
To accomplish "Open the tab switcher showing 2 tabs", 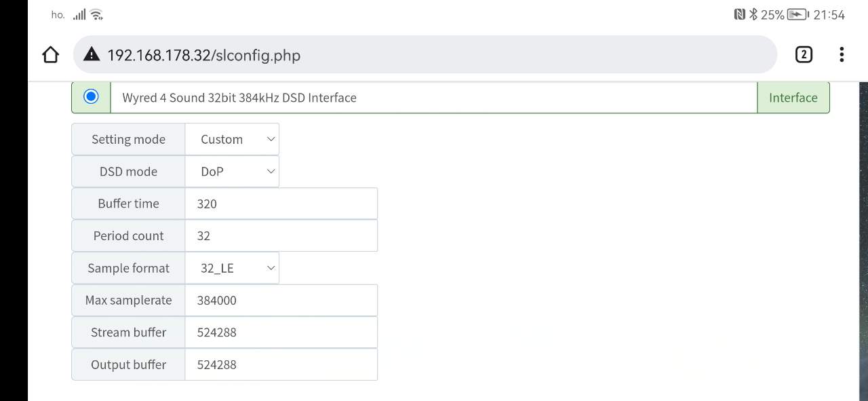I will coord(804,54).
